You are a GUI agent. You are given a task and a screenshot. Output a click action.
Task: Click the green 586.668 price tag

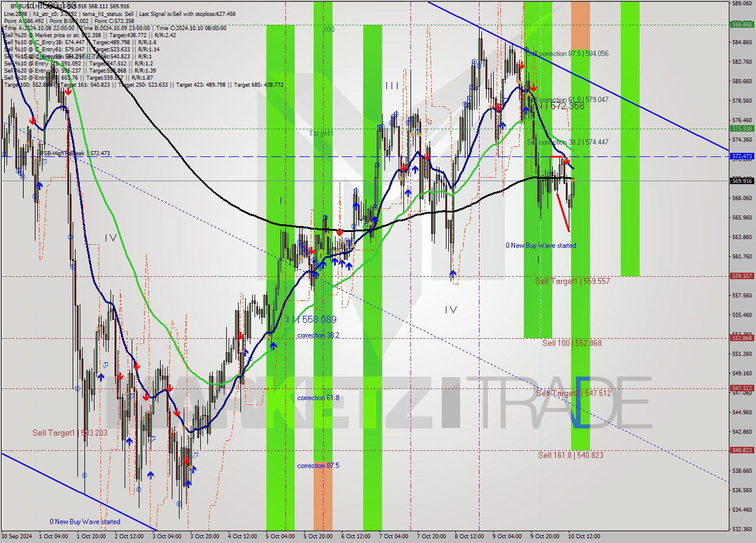(x=742, y=25)
